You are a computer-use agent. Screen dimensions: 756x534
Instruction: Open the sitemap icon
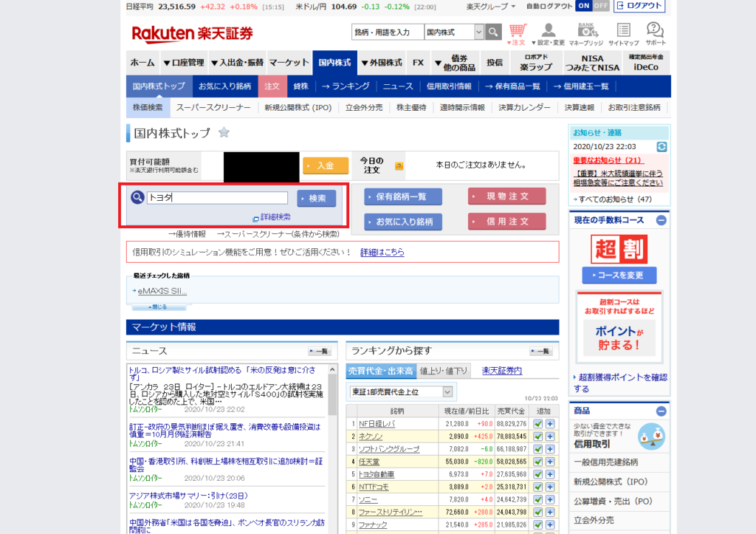coord(623,35)
